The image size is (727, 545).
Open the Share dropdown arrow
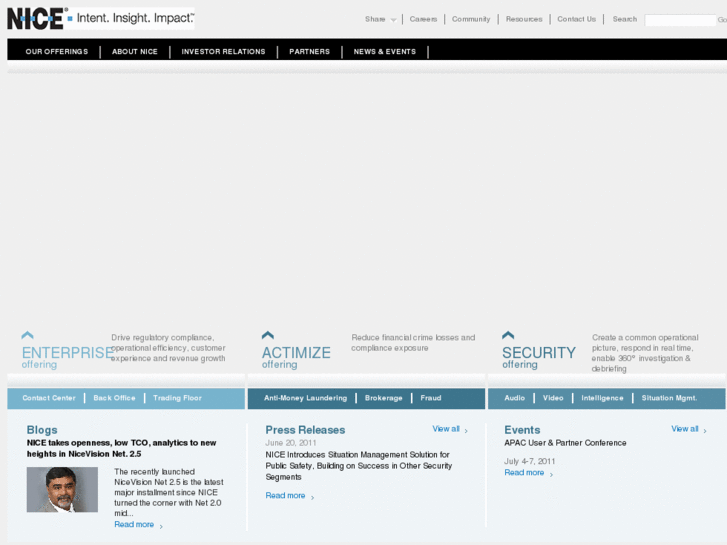coord(393,20)
